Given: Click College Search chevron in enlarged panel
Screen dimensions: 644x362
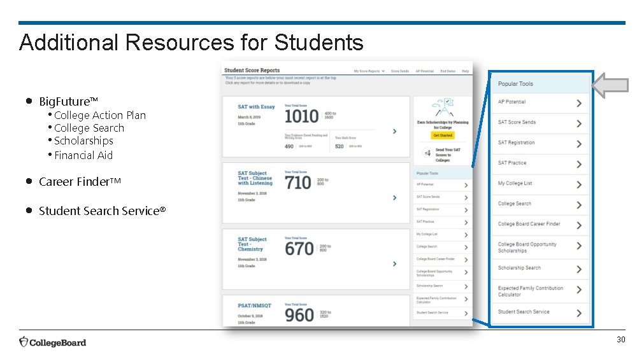Looking at the screenshot, I should [579, 205].
